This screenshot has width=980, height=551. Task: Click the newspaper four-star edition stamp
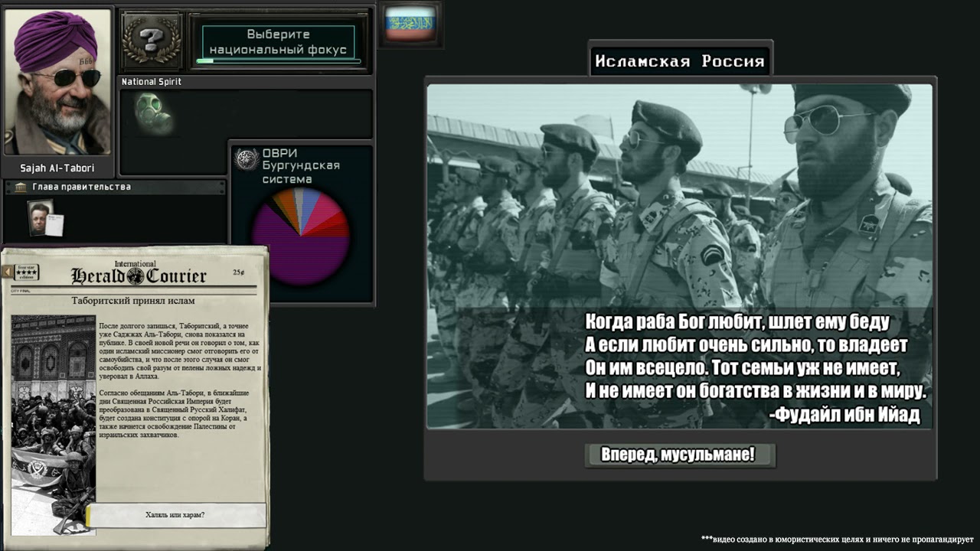27,273
